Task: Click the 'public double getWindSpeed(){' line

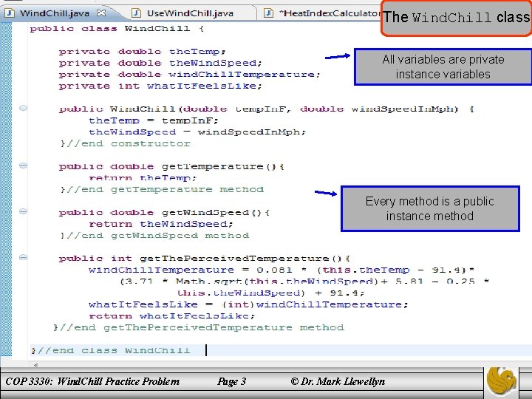Action: [164, 213]
